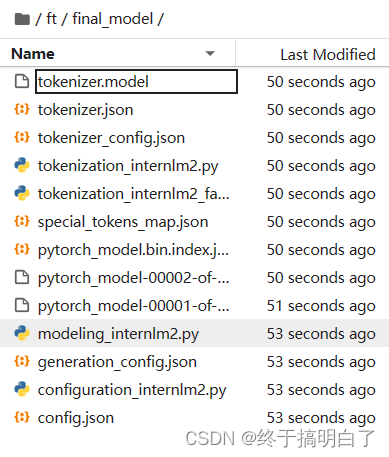Select the tokenizer_config.json file

[x=194, y=138]
